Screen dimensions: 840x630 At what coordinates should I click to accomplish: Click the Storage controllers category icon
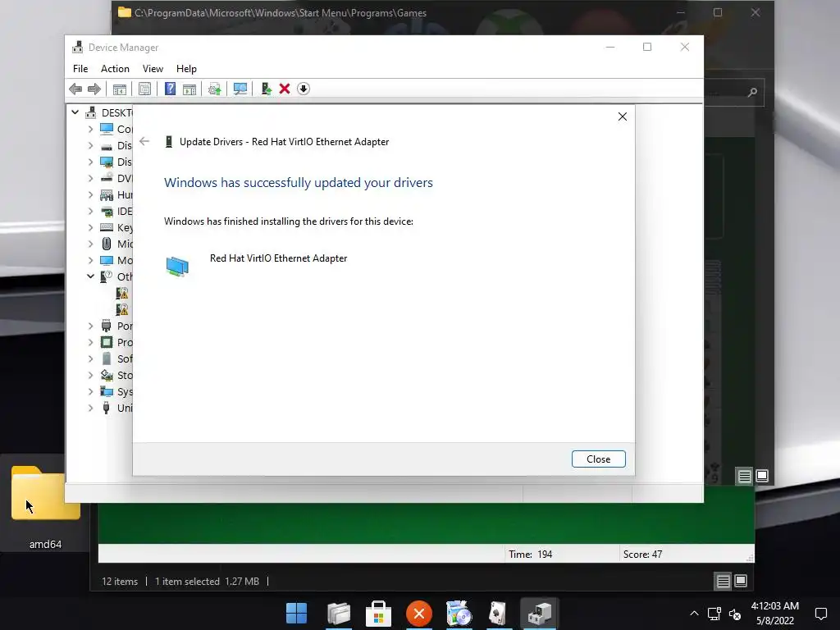107,375
